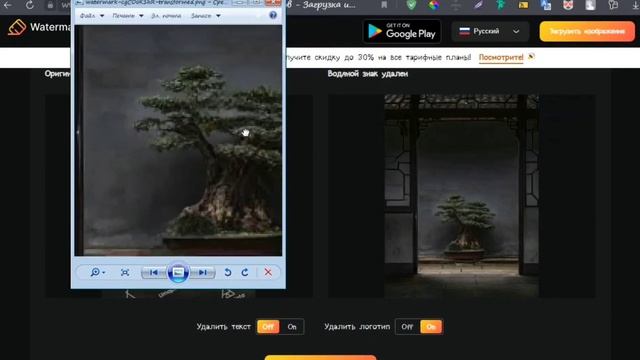The image size is (640, 360).
Task: Click the Get it on Google Play badge
Action: click(402, 31)
